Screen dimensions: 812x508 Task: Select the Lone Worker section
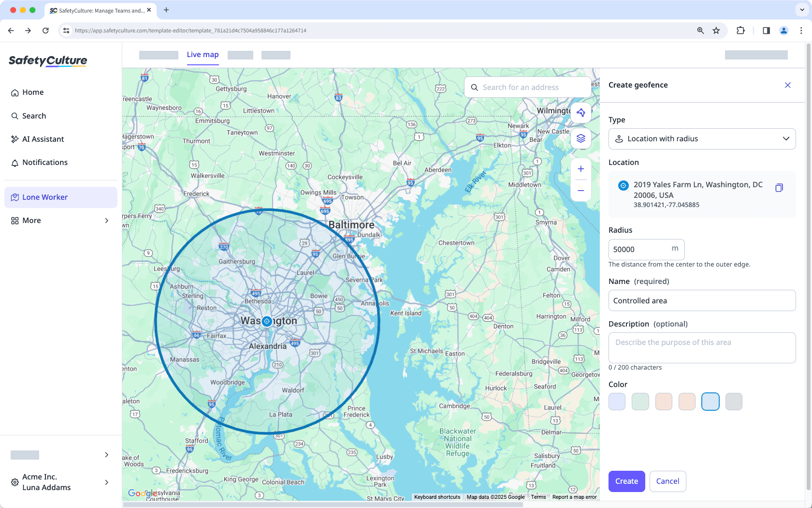pyautogui.click(x=45, y=197)
